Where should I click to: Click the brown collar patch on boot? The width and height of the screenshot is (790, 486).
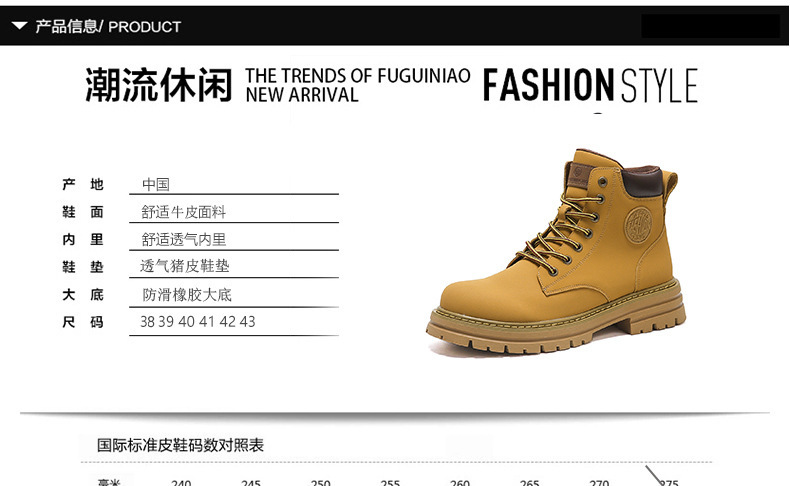pos(642,182)
